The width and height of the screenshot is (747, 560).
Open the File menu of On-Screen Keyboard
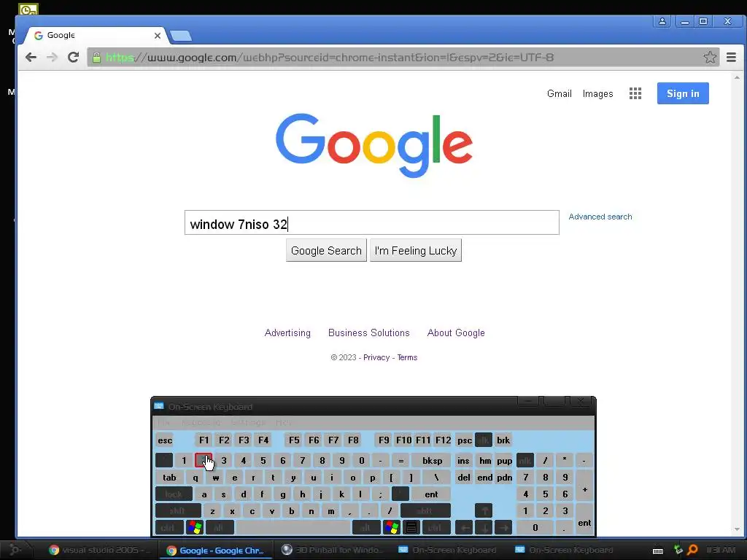point(164,422)
